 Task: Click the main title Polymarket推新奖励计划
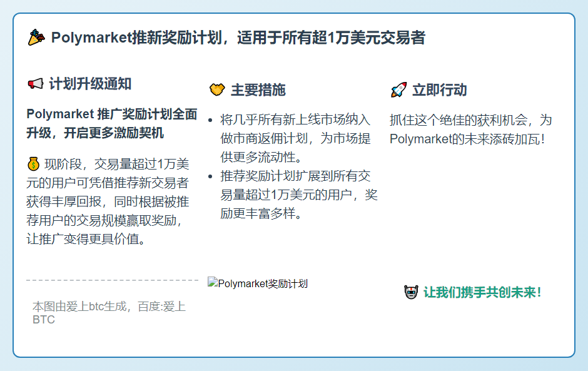pyautogui.click(x=238, y=38)
